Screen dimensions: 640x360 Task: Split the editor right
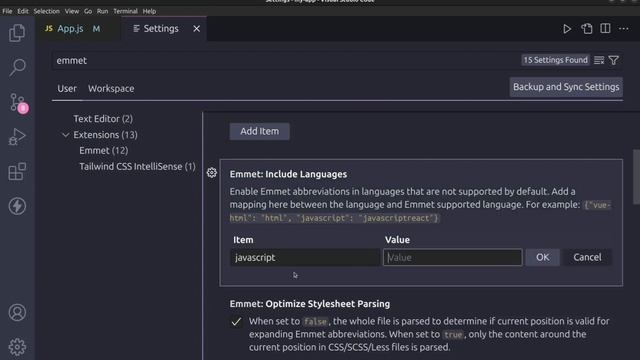(605, 29)
